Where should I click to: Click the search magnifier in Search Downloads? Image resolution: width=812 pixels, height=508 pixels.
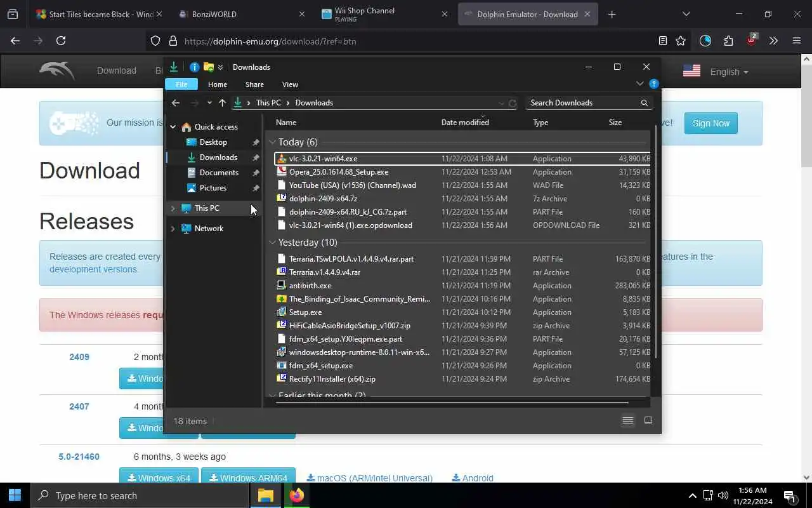[x=644, y=103]
